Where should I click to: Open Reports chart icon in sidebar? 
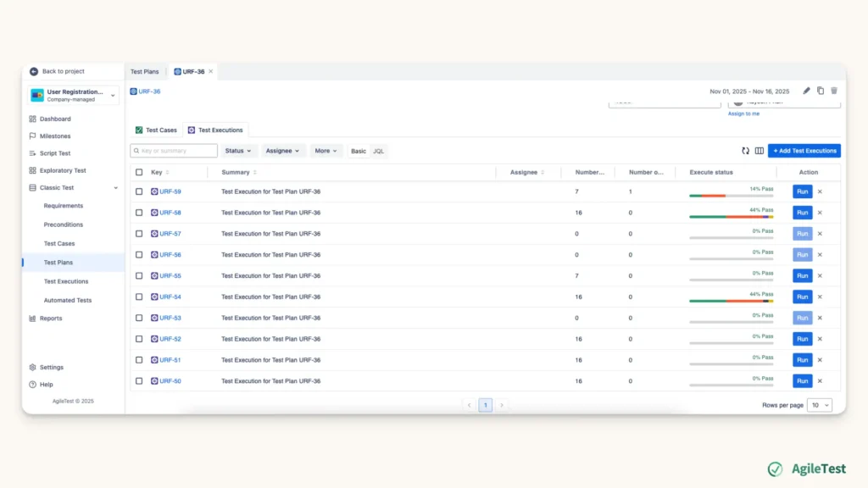pos(33,319)
